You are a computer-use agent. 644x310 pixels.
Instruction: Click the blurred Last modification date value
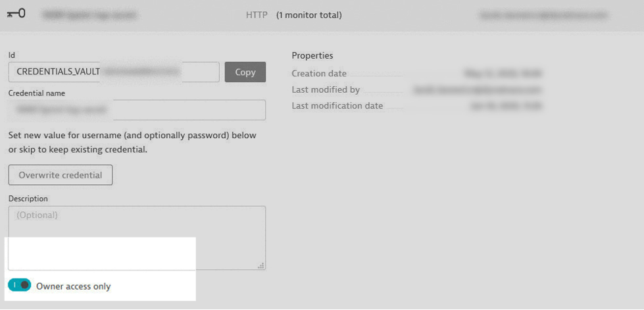point(506,106)
